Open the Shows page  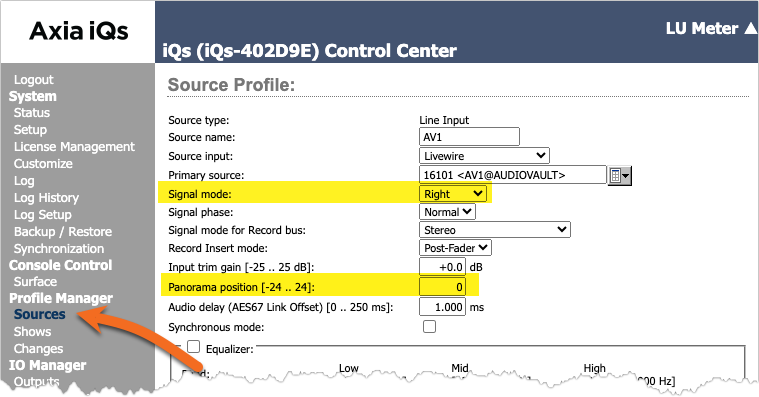pyautogui.click(x=32, y=332)
